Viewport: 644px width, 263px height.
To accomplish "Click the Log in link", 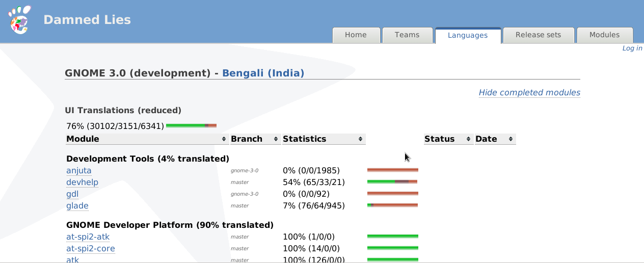I will pyautogui.click(x=632, y=48).
